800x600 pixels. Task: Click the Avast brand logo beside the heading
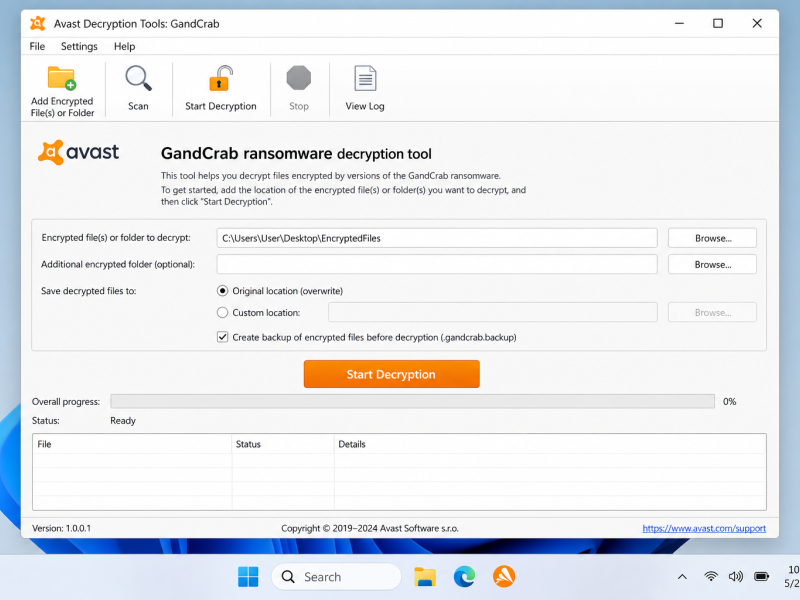pos(78,152)
